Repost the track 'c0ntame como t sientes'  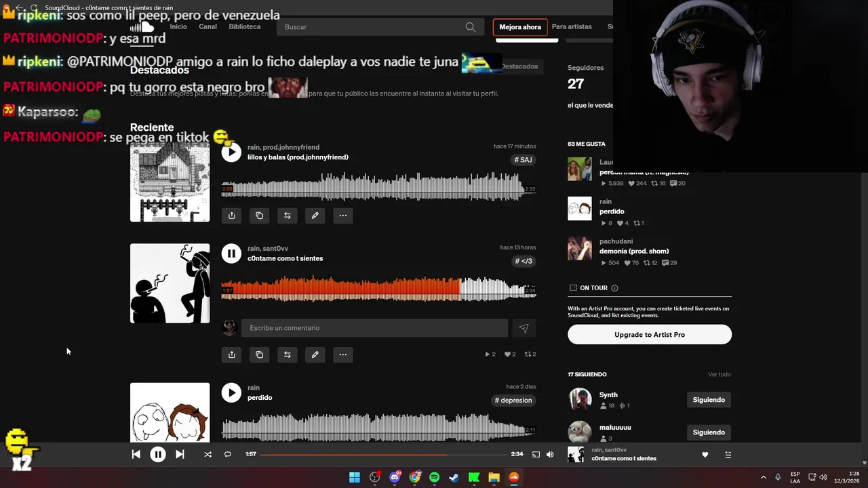(x=287, y=354)
